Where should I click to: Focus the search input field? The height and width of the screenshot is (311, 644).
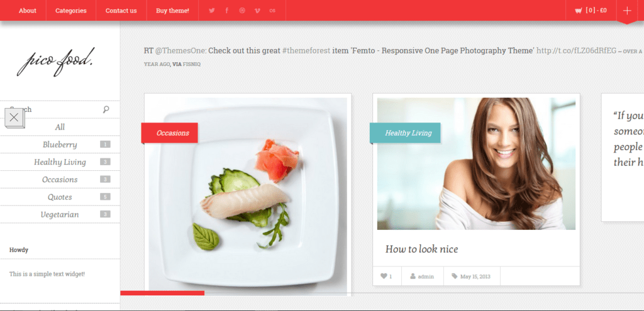click(60, 109)
